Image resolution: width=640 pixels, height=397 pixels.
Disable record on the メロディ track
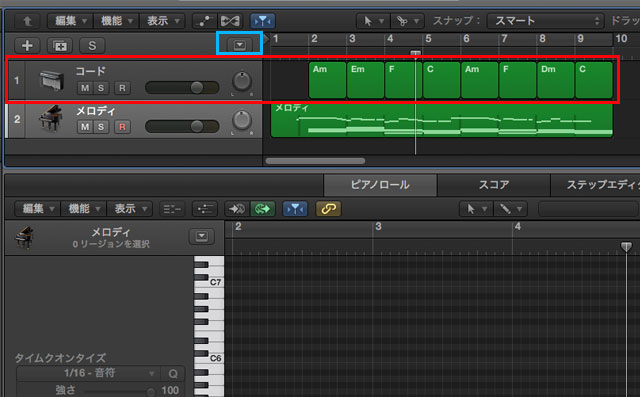[122, 127]
